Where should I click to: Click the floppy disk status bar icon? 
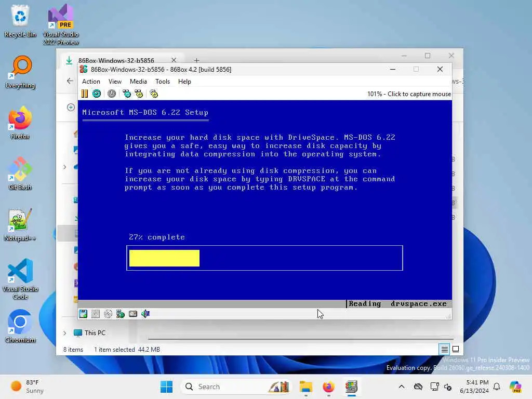pyautogui.click(x=83, y=314)
